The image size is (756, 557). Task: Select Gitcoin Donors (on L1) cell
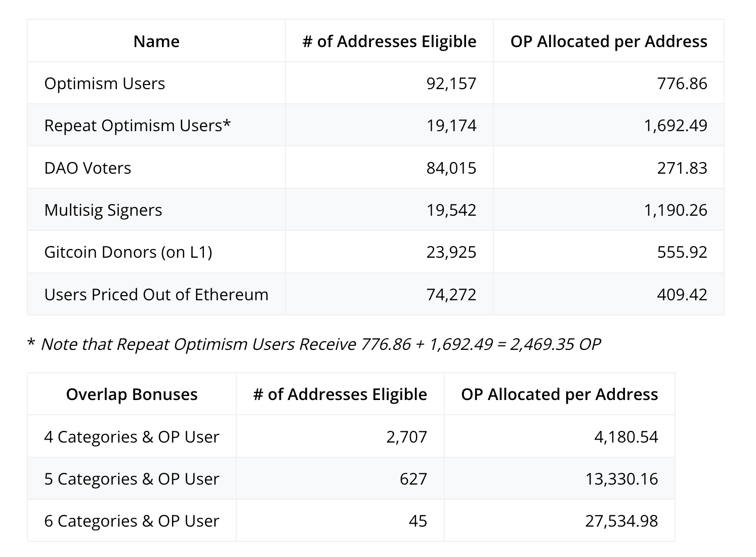(128, 252)
